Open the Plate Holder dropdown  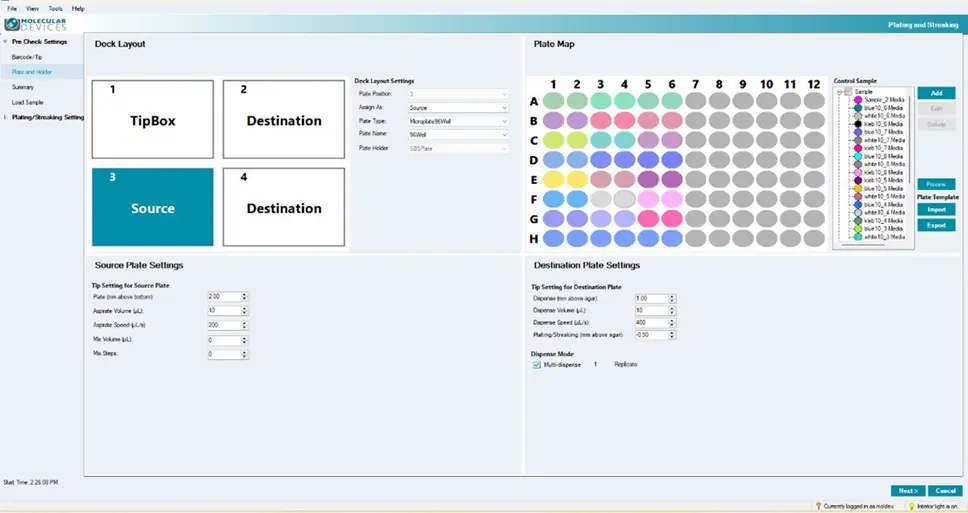[458, 148]
